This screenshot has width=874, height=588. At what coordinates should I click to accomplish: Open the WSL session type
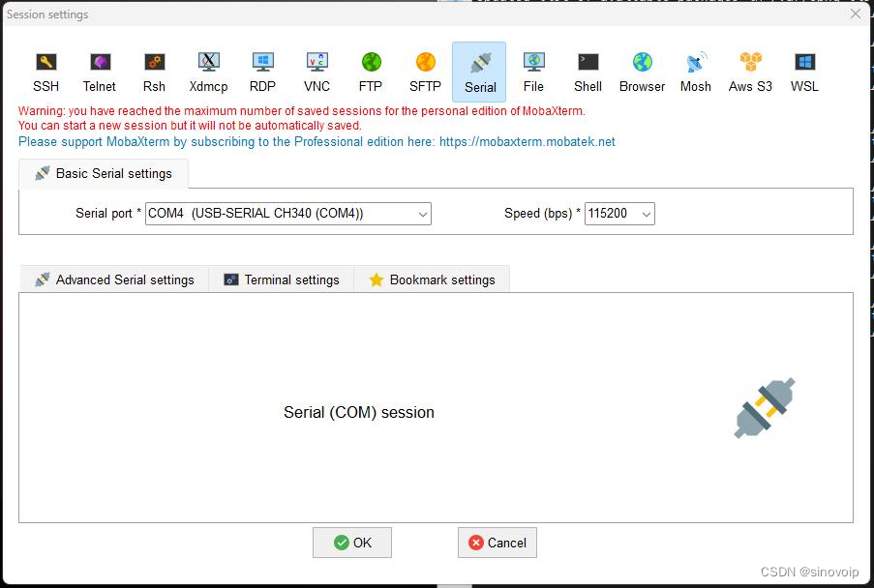tap(804, 72)
